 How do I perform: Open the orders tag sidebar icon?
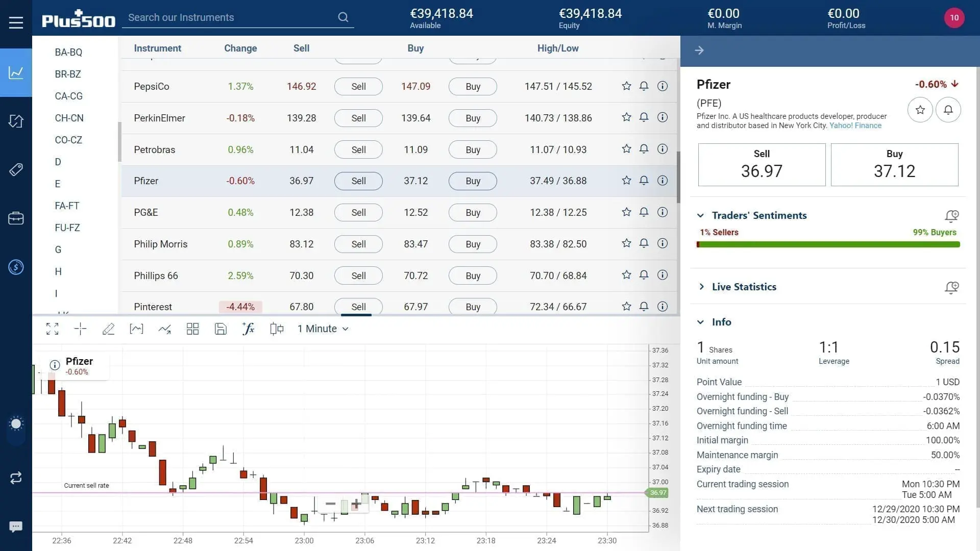coord(16,169)
